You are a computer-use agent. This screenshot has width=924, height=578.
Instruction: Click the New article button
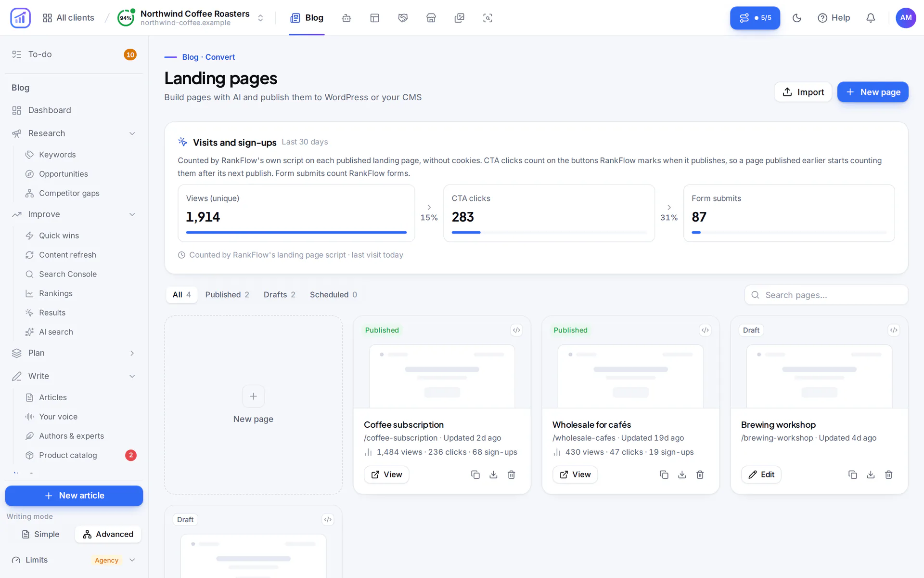click(74, 496)
